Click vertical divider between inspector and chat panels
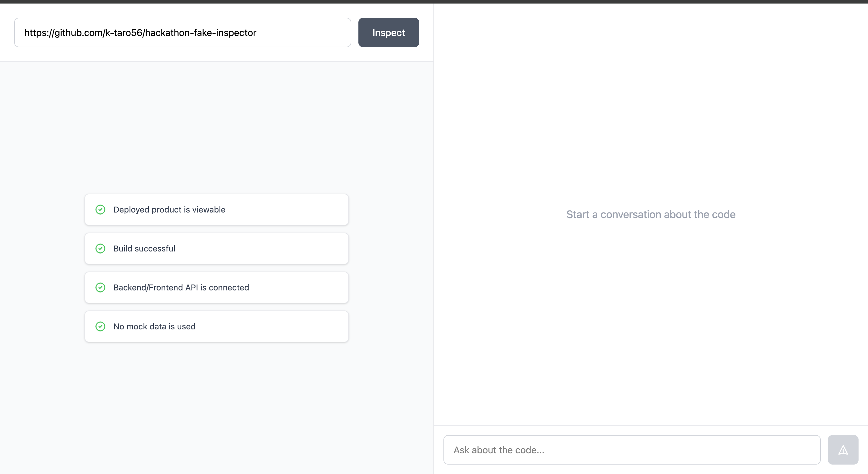Image resolution: width=868 pixels, height=474 pixels. point(434,236)
